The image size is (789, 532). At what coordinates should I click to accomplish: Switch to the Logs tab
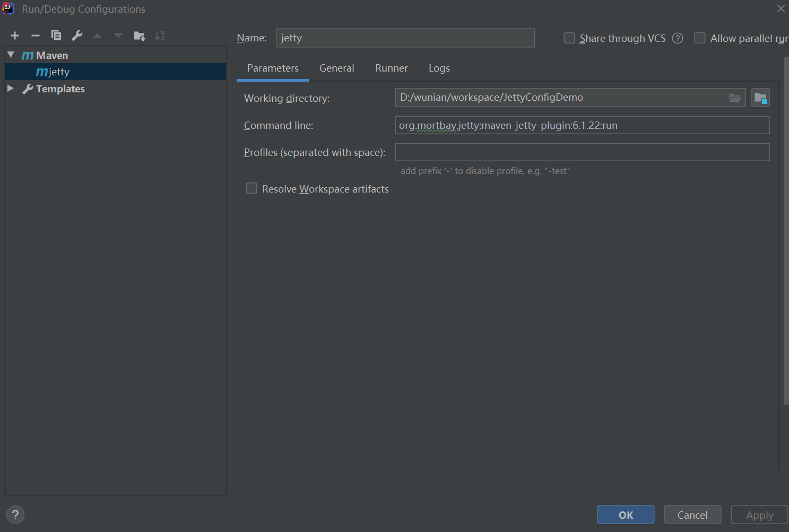[439, 68]
